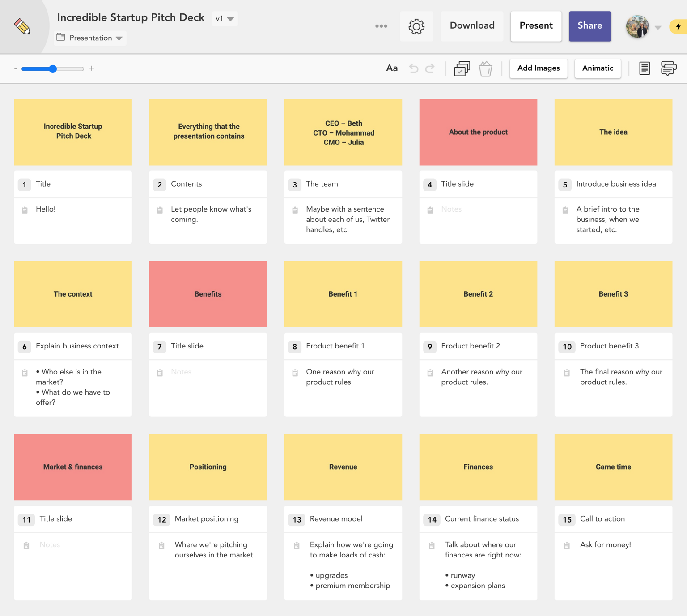Click the Download button

pos(472,26)
